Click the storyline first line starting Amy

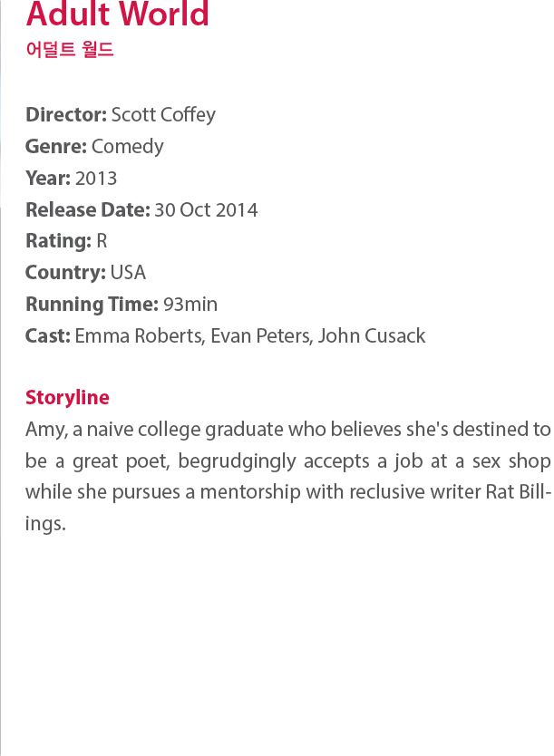(287, 430)
